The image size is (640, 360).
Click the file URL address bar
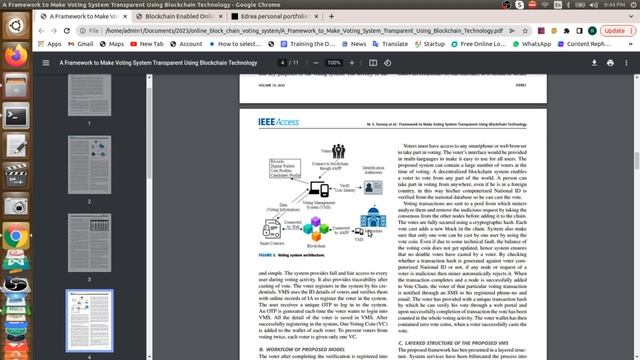(304, 31)
